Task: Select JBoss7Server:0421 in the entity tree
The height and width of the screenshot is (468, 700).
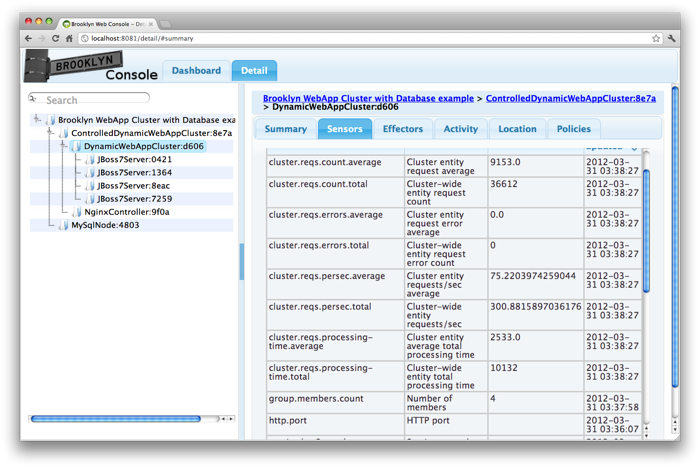Action: tap(134, 159)
